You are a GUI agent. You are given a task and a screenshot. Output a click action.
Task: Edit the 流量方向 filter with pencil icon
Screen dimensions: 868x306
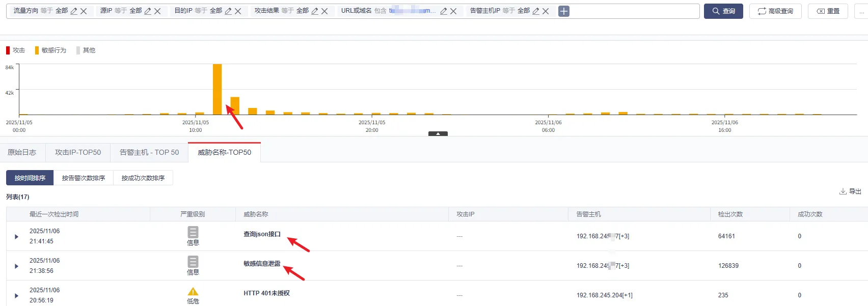coord(74,11)
